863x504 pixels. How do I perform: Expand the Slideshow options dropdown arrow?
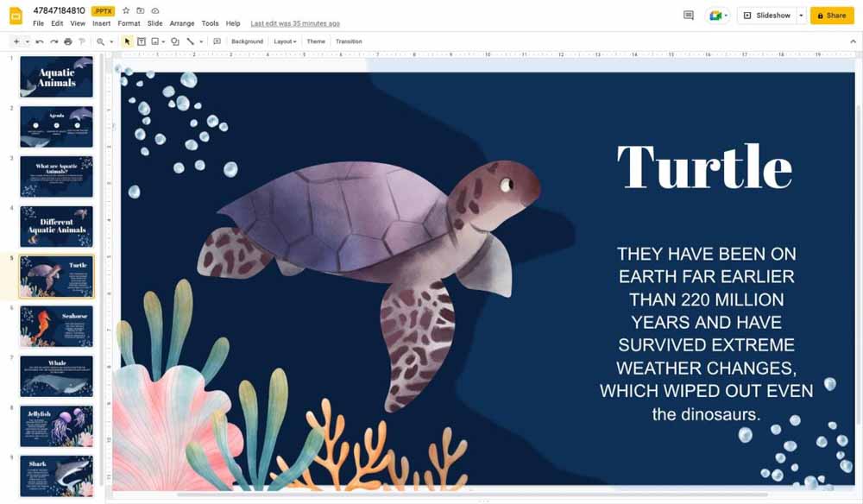[801, 16]
